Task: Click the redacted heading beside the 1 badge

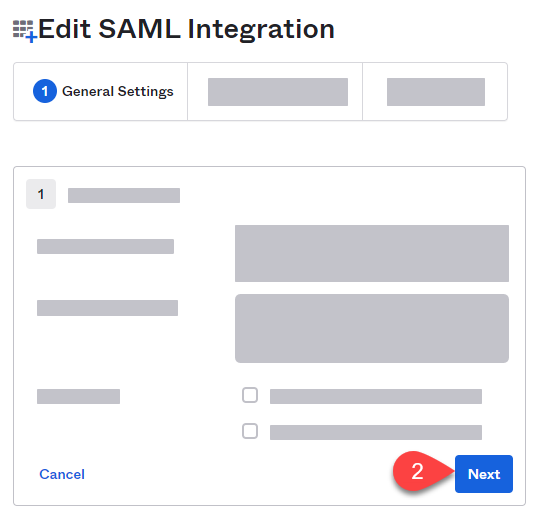Action: (124, 196)
